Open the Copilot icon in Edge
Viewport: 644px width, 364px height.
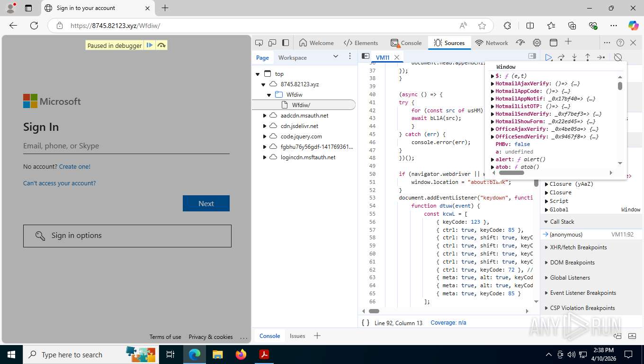click(634, 26)
